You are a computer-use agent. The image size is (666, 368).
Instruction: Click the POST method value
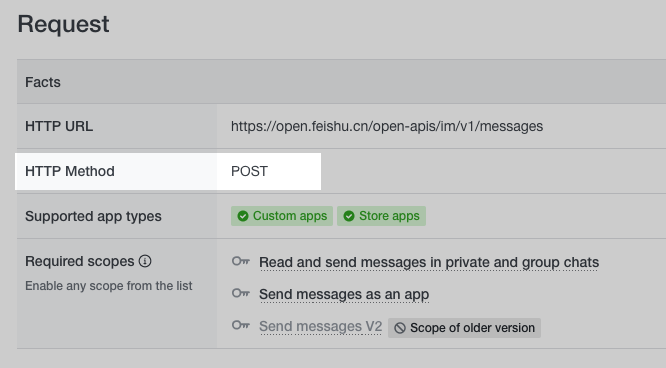point(249,171)
